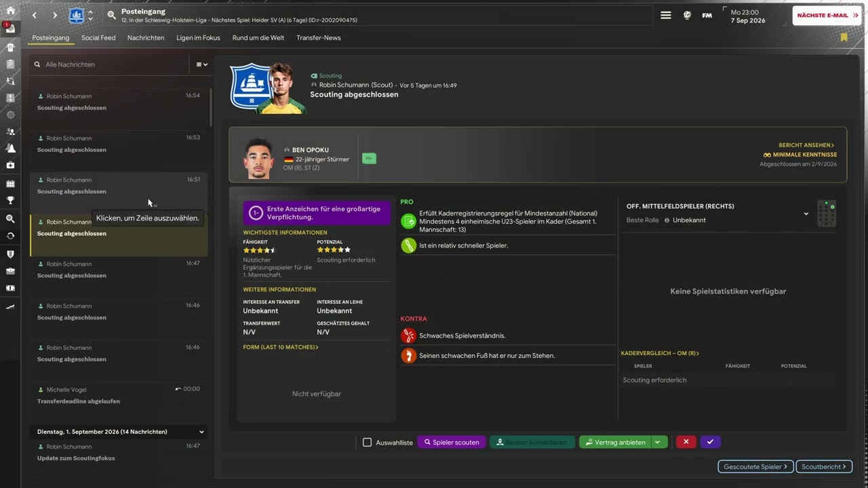Click the red X reject button
The width and height of the screenshot is (868, 488).
coord(686,442)
